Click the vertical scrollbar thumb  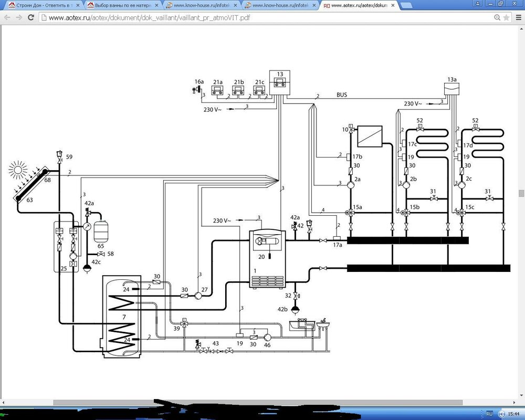click(521, 193)
